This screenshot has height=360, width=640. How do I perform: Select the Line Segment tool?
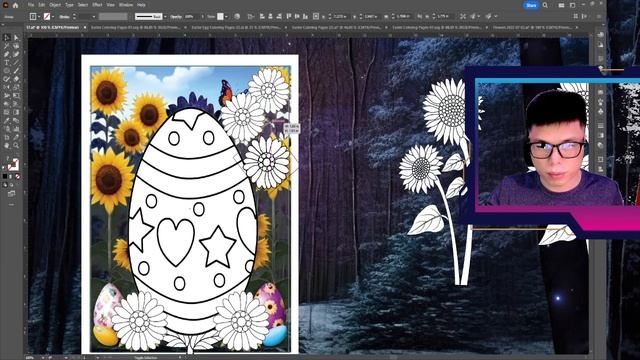coord(16,62)
